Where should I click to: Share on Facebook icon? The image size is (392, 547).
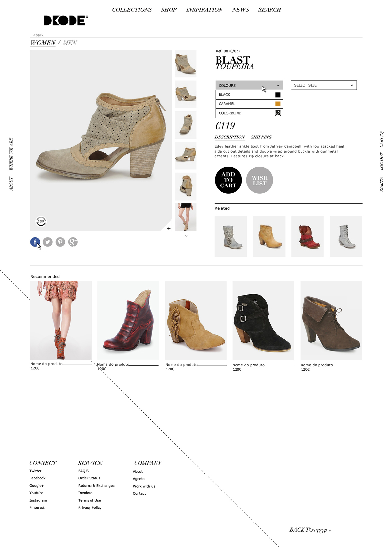tap(35, 242)
